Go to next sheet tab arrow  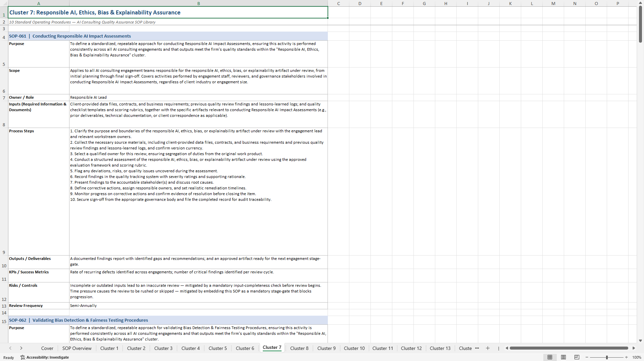(21, 348)
